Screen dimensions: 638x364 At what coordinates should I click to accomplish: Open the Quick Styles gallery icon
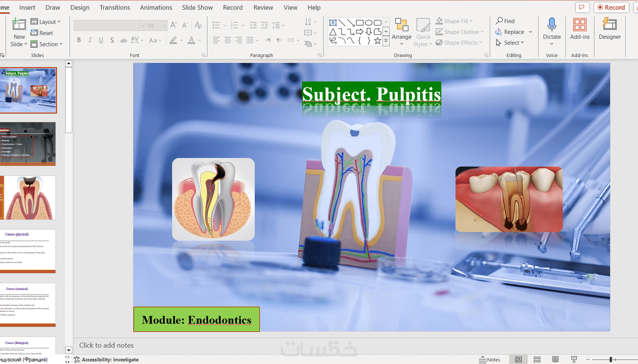click(423, 25)
